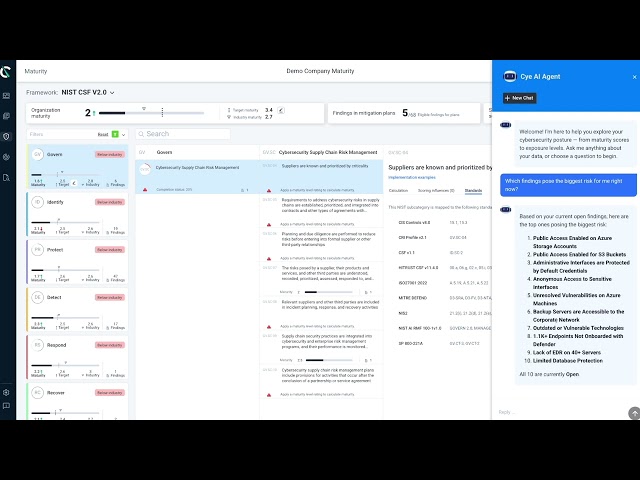This screenshot has width=640, height=480.
Task: Open the shield maturity icon in the sidebar
Action: point(6,136)
